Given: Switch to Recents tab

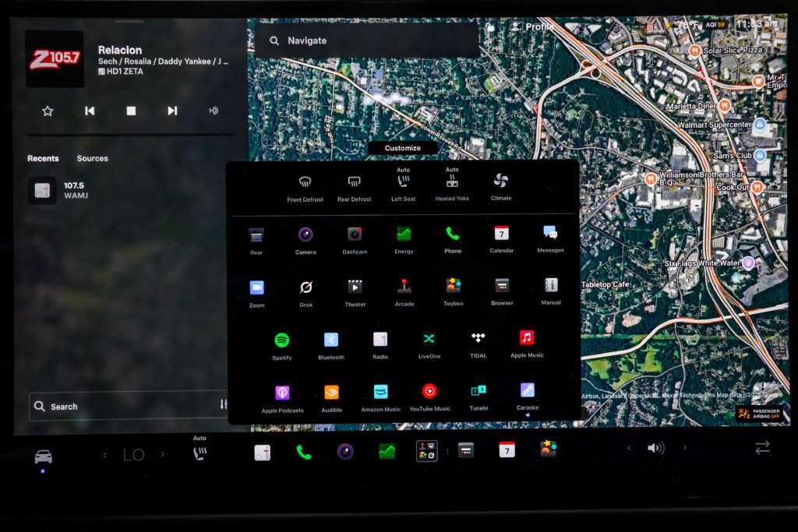Looking at the screenshot, I should [43, 158].
